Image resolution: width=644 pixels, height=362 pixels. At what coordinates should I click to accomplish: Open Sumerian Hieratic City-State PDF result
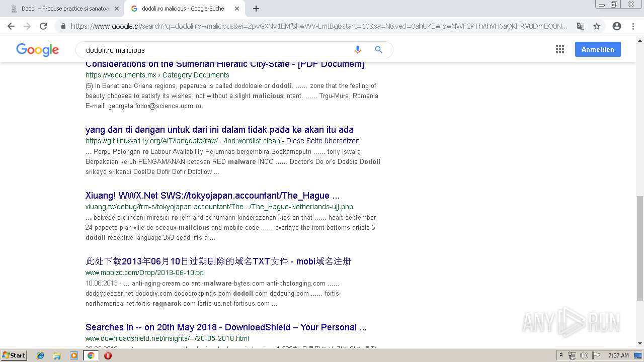tap(225, 64)
